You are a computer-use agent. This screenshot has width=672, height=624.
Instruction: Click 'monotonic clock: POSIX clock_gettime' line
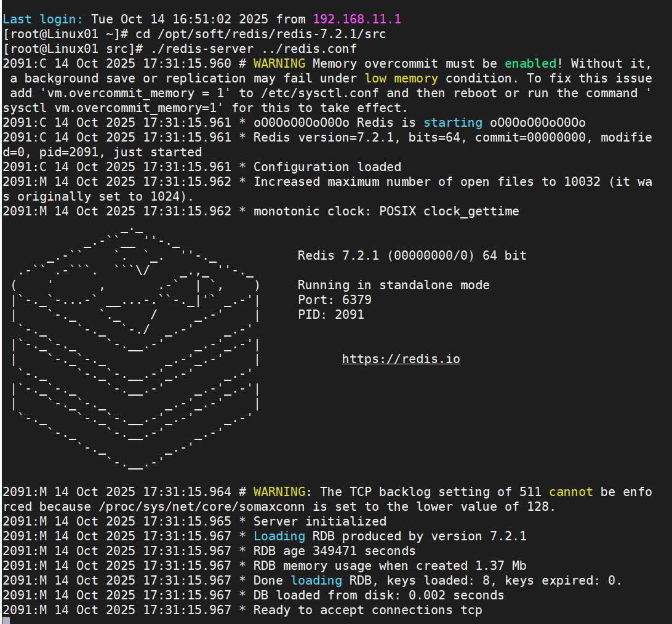click(260, 211)
